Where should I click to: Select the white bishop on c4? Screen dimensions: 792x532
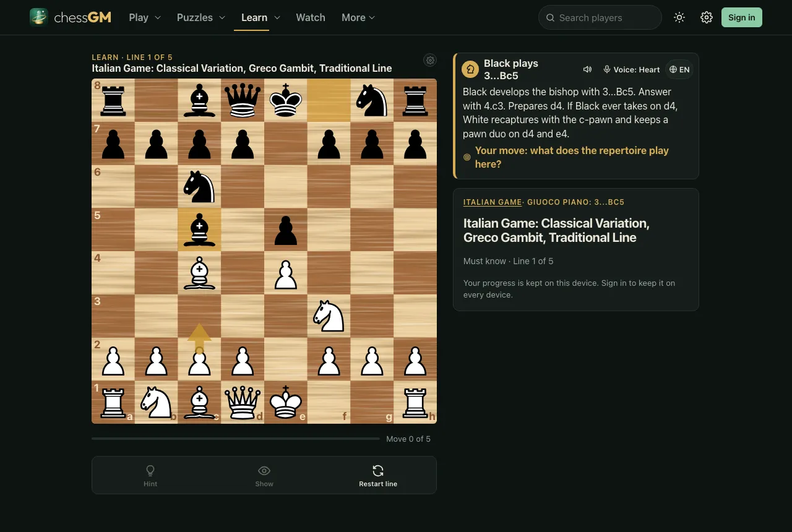[199, 273]
